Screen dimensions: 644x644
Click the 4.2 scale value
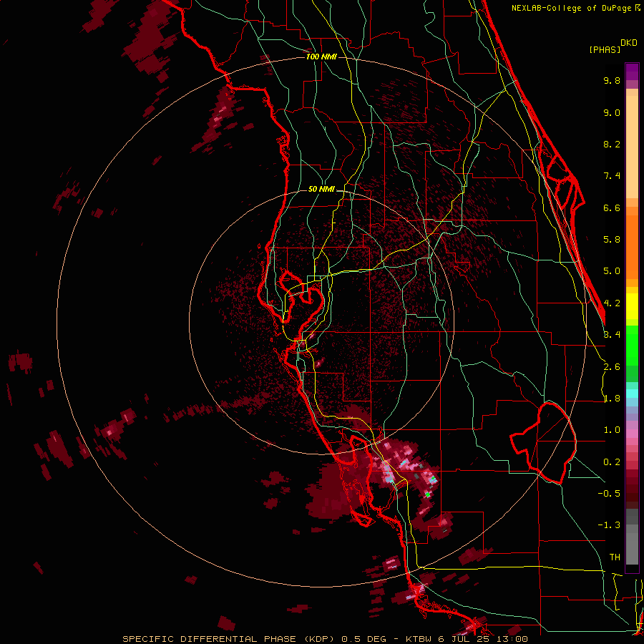point(612,303)
